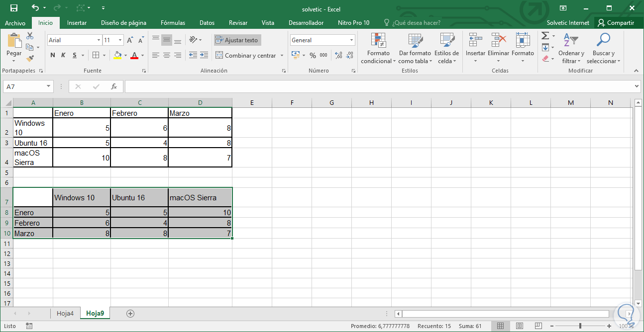Toggle middle vertical alignment

point(167,40)
